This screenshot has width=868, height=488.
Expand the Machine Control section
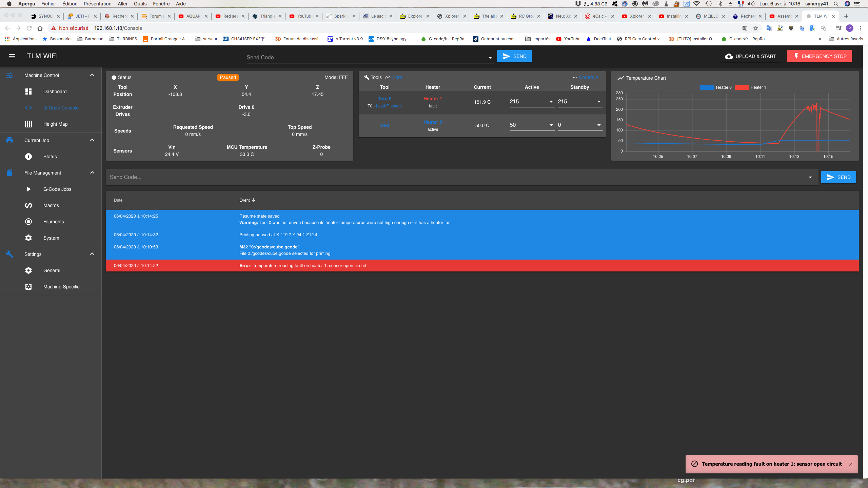pos(92,75)
